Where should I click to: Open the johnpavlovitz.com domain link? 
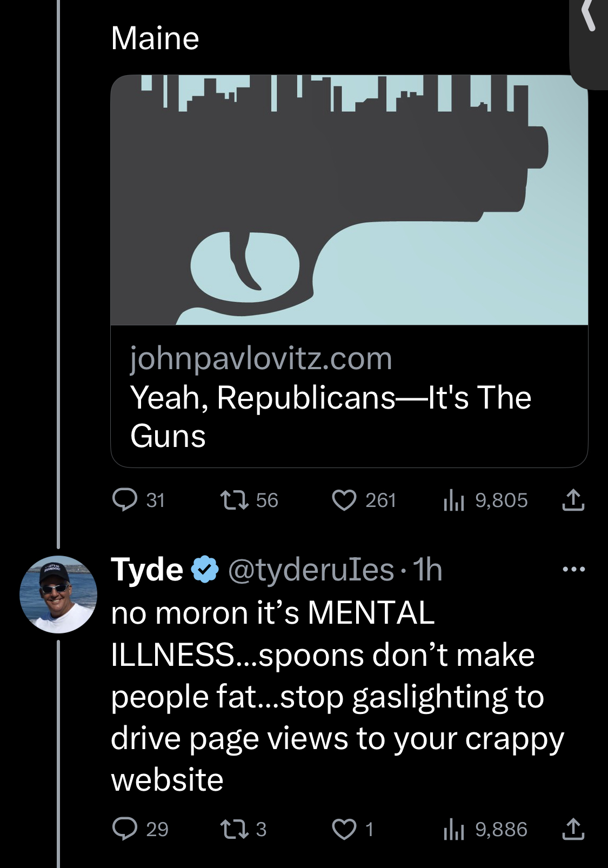click(261, 358)
